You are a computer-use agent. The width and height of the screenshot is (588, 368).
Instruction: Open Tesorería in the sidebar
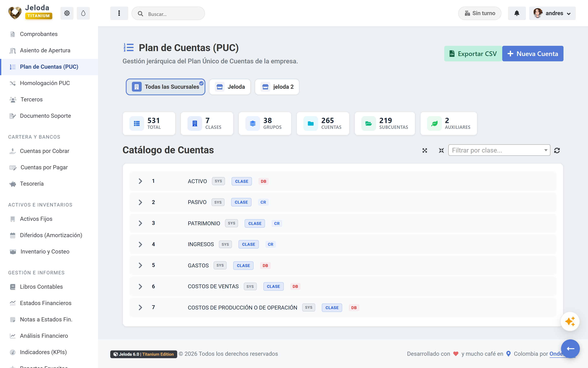[x=32, y=184]
